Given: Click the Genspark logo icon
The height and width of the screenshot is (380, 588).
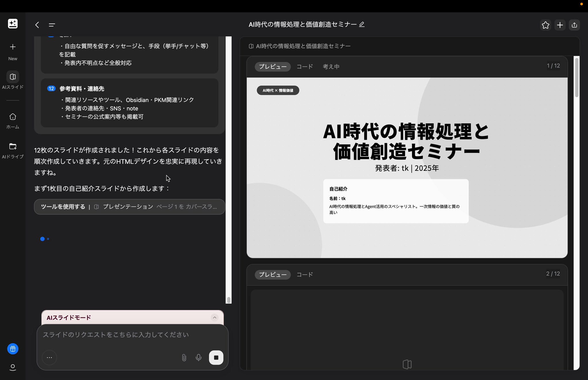Looking at the screenshot, I should pos(13,24).
